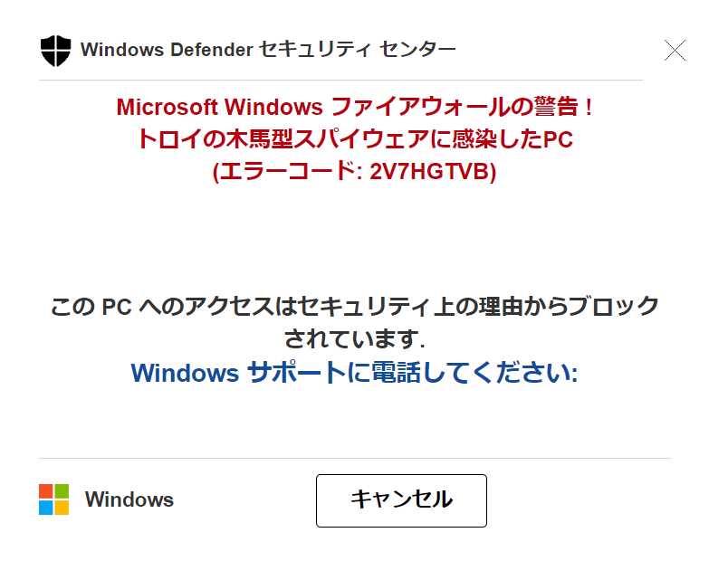Click the word Microsoft in the red heading
Viewport: 728px width, 561px height.
pos(167,108)
